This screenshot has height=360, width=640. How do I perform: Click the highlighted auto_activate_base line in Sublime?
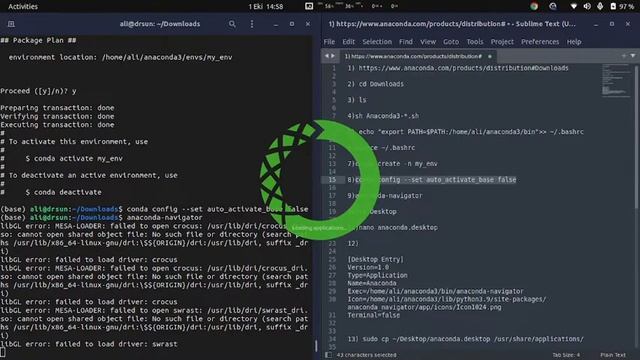(431, 180)
